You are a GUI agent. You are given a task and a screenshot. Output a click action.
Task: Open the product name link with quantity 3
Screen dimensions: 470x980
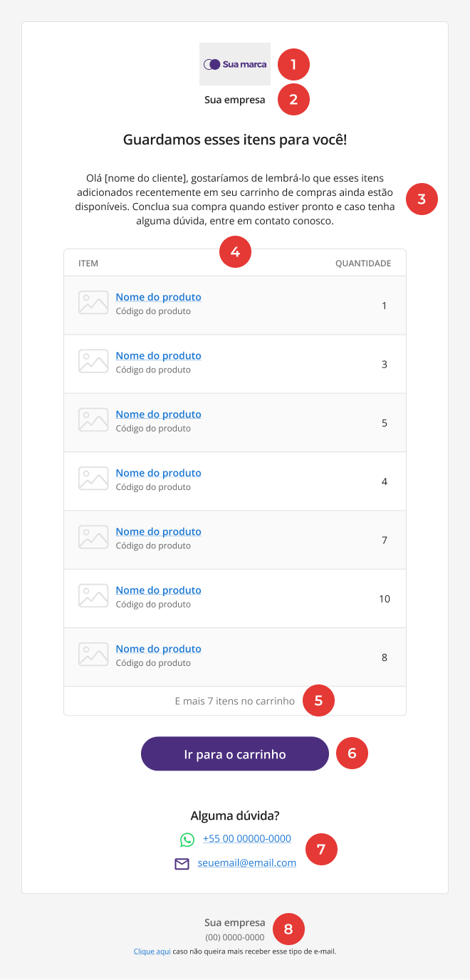point(159,355)
